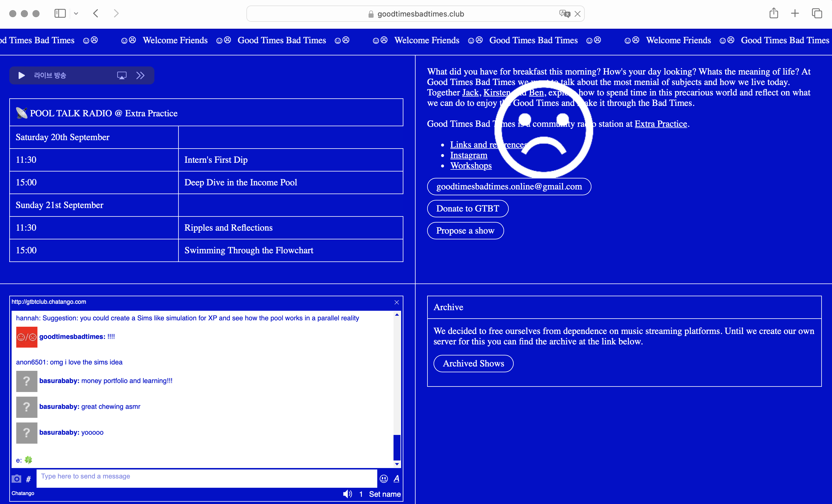
Task: Click Donate to GTBT button
Action: point(467,209)
